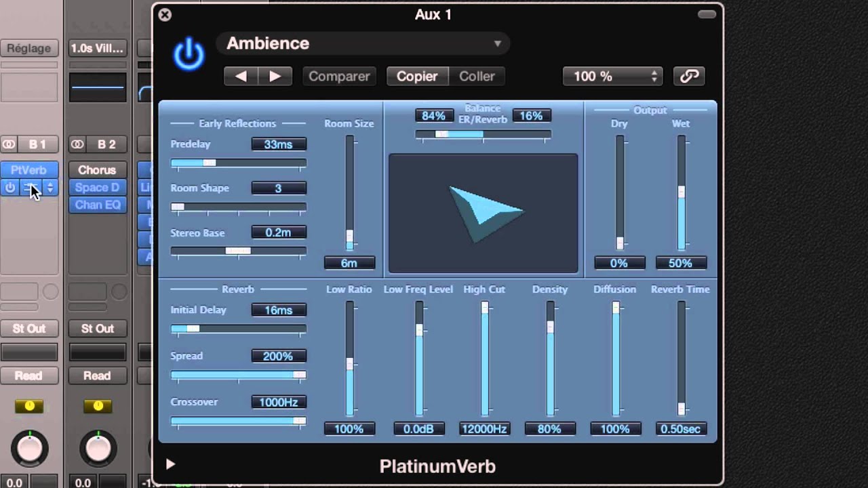
Task: Click the second channel's pan knob
Action: (98, 447)
